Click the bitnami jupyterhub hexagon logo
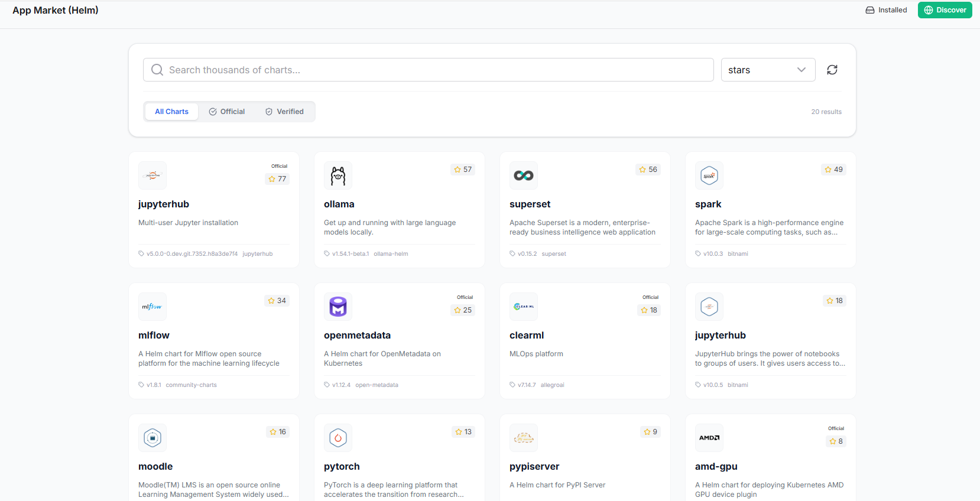 [x=709, y=307]
